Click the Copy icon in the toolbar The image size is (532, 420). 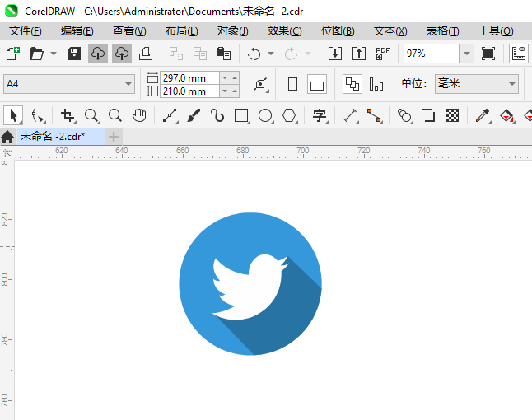[x=200, y=54]
